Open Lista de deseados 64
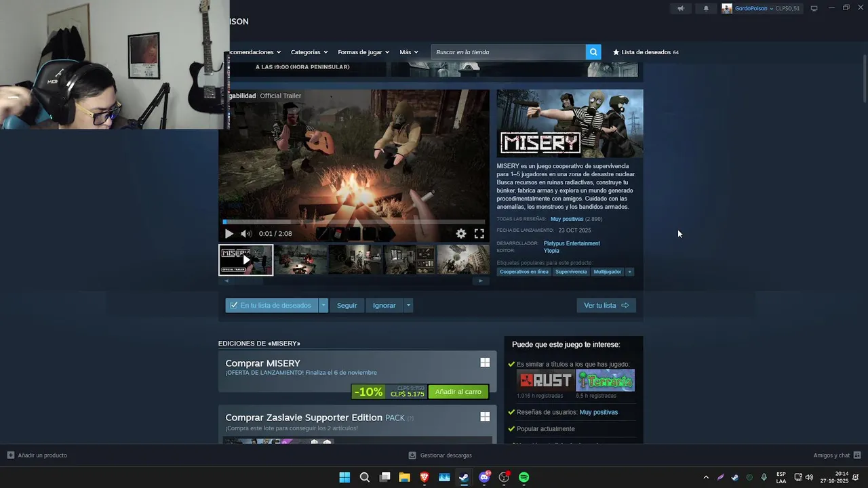The image size is (868, 488). [646, 52]
